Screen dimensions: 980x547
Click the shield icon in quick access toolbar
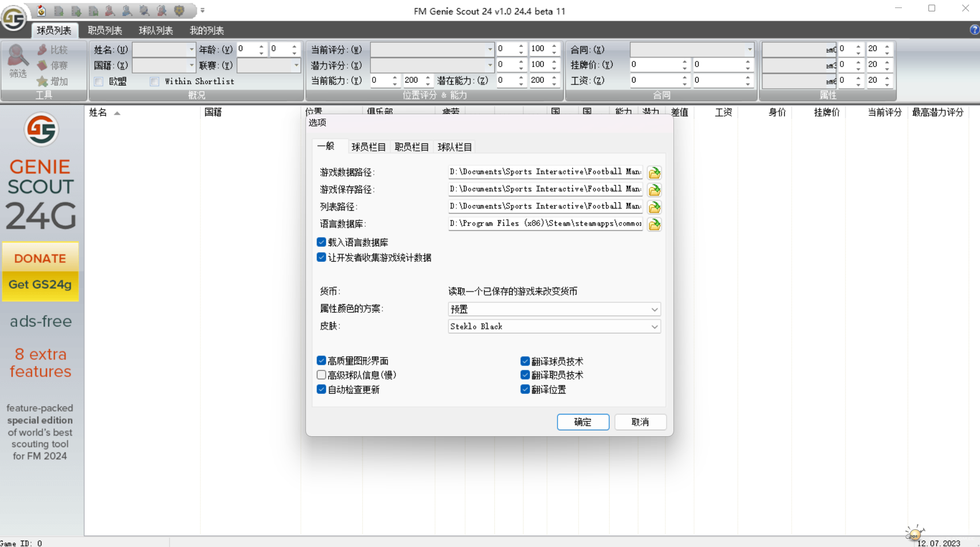(179, 11)
